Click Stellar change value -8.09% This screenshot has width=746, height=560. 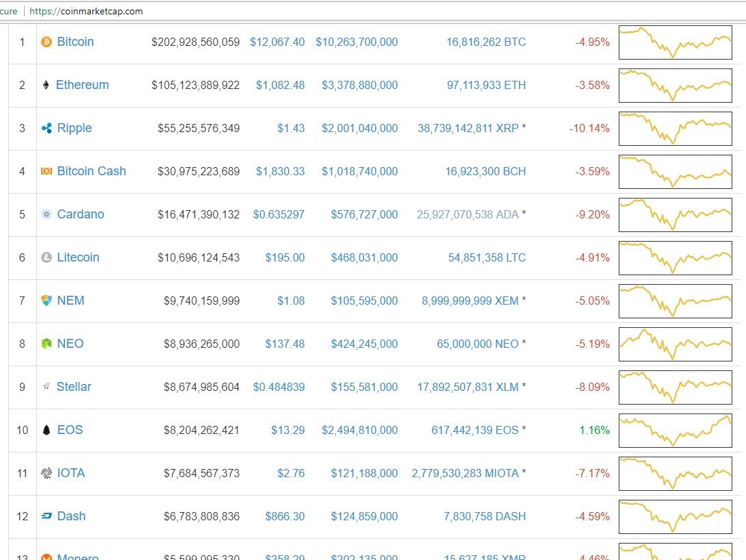[x=592, y=387]
